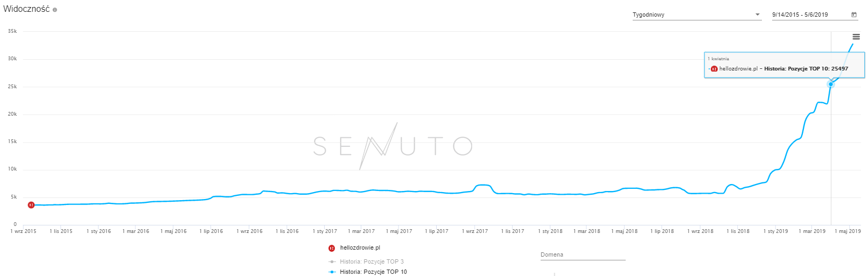868x276 pixels.
Task: Click the Widoczność heading
Action: pyautogui.click(x=26, y=9)
